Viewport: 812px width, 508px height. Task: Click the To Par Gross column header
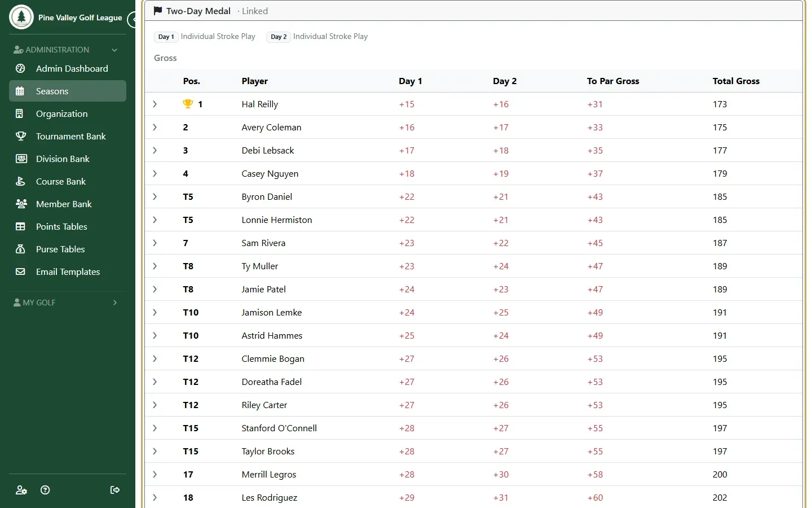point(613,81)
